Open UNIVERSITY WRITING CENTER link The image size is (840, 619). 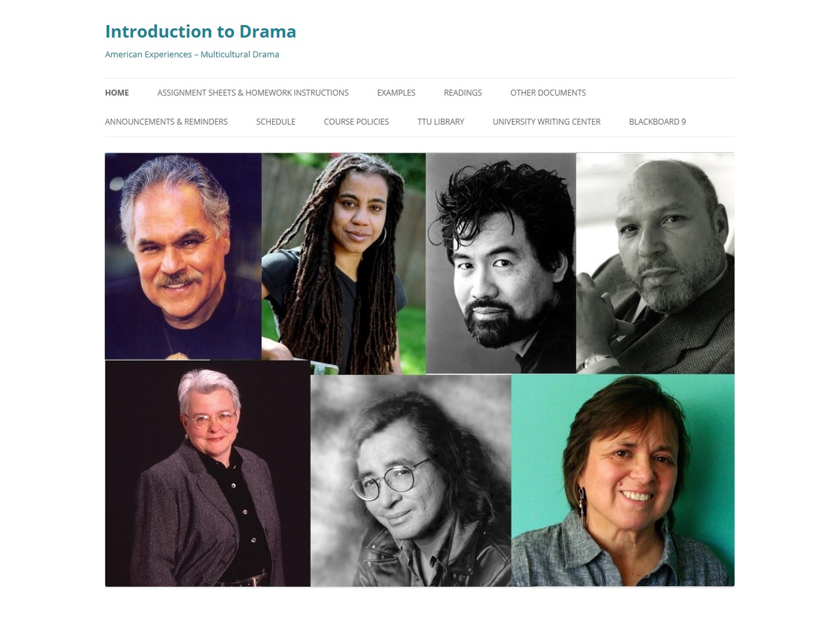547,122
